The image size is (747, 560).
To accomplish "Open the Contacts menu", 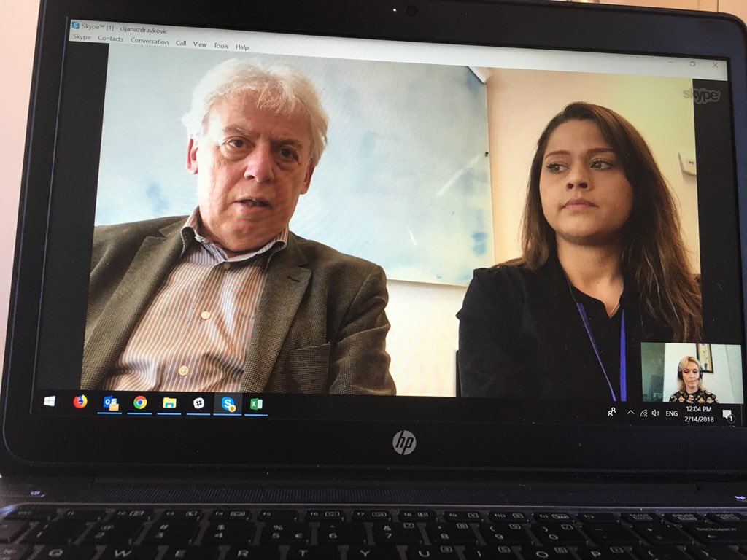I will [111, 39].
